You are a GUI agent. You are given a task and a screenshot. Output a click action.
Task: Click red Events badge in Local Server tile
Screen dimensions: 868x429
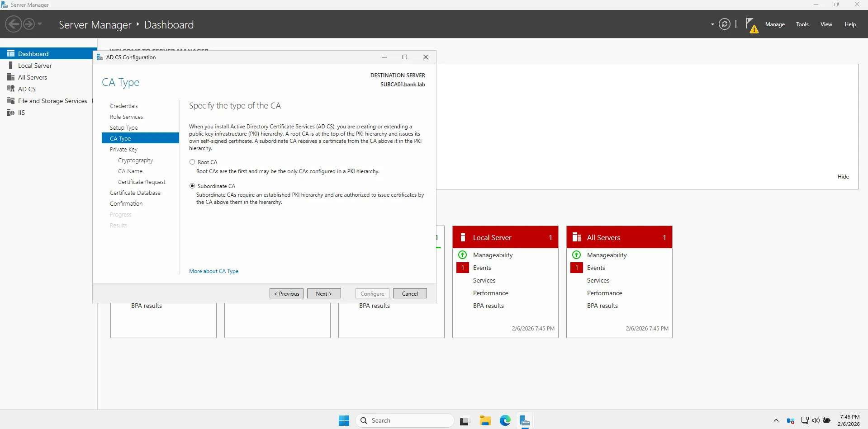tap(463, 268)
